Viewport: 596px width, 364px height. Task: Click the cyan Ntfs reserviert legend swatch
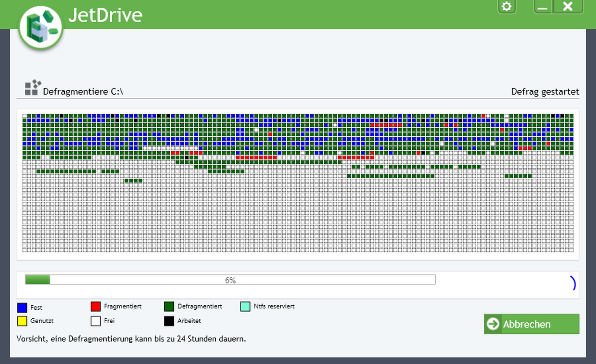point(245,306)
